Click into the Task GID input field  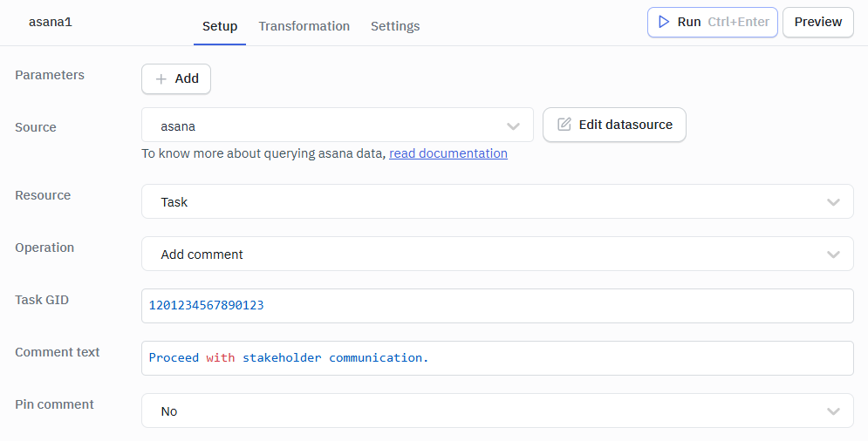tap(497, 305)
